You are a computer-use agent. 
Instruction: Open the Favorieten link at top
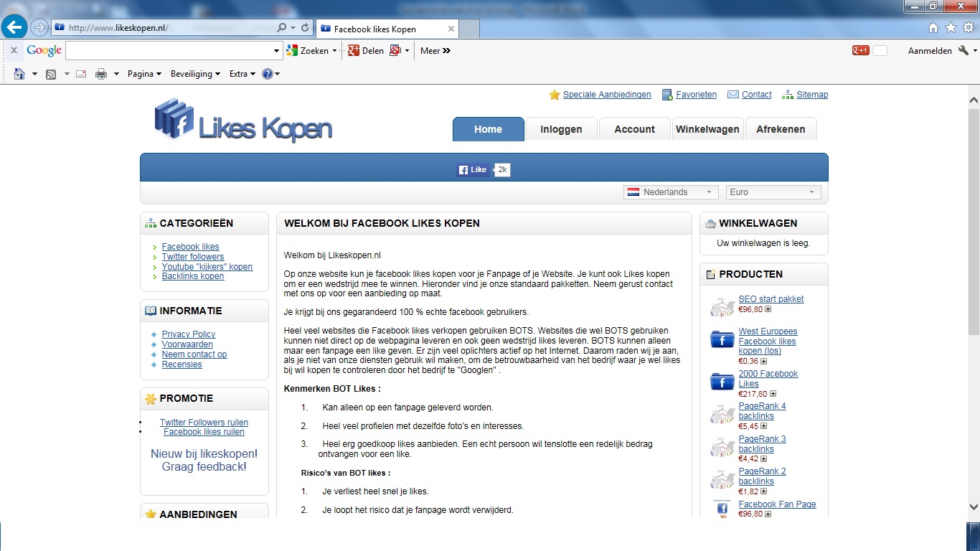click(x=696, y=95)
